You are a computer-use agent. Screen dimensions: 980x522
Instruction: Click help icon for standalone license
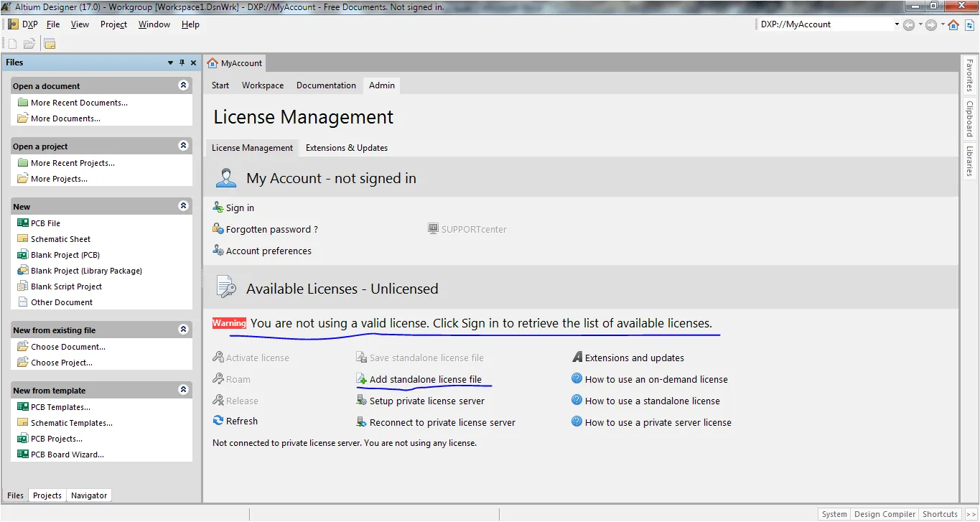[577, 400]
